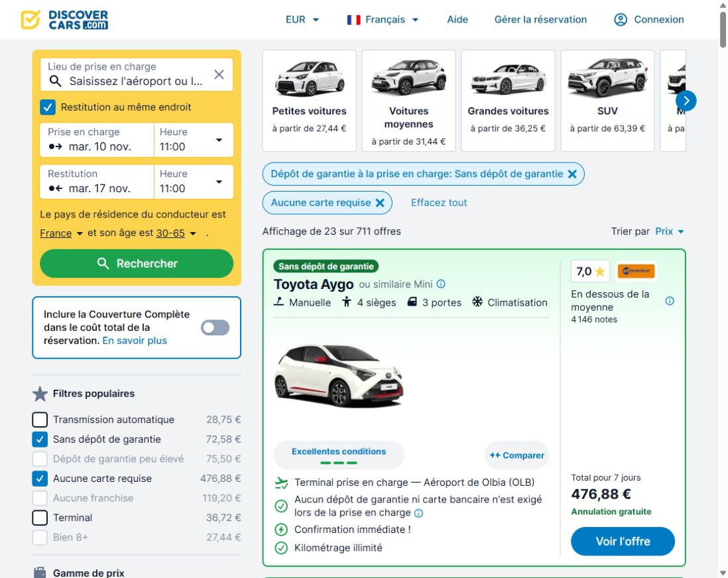Check 'Aucune franchise' filter
The height and width of the screenshot is (578, 728).
pos(40,498)
